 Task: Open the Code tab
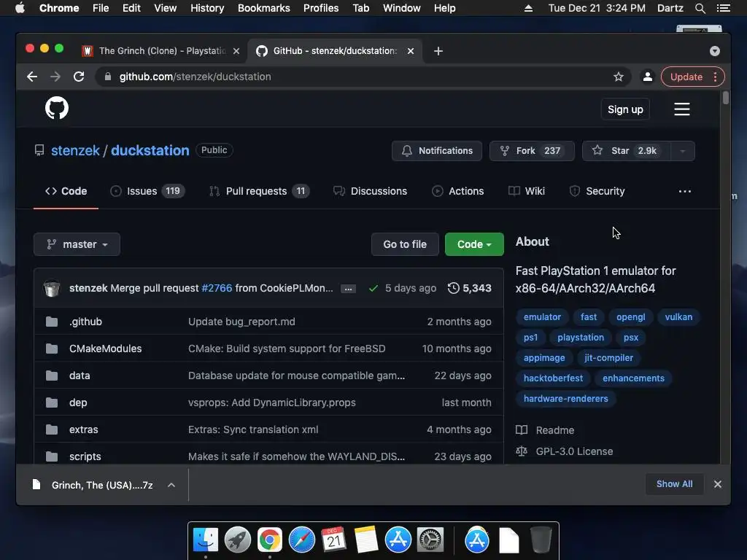(x=66, y=191)
